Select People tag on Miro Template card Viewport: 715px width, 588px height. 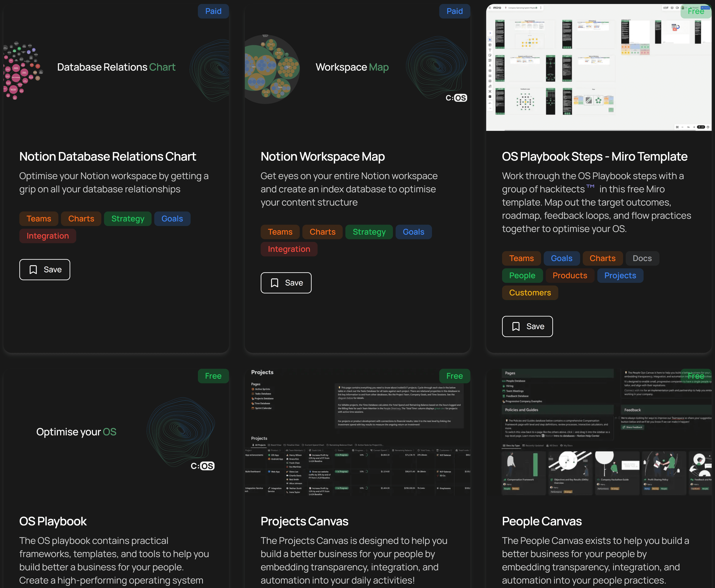point(522,276)
